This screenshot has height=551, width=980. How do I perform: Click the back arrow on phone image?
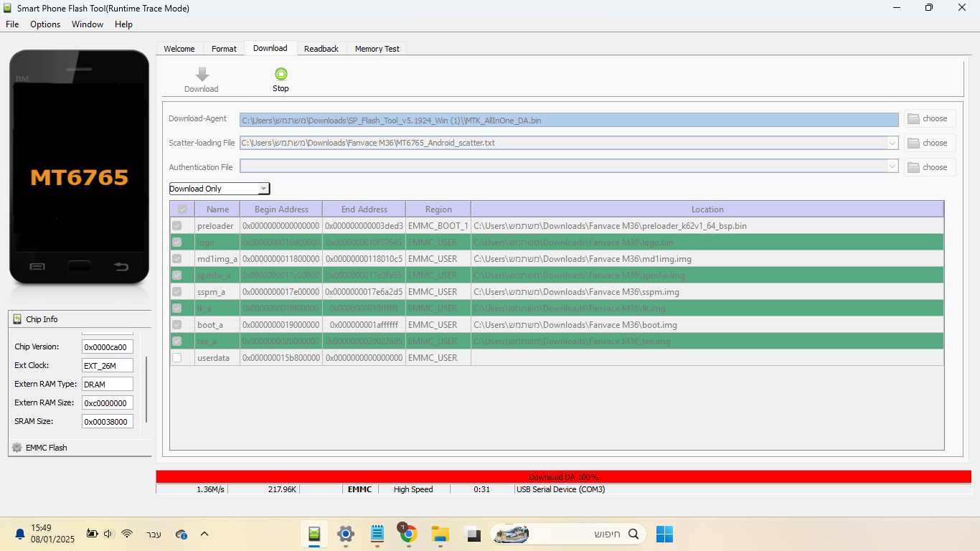pyautogui.click(x=121, y=267)
